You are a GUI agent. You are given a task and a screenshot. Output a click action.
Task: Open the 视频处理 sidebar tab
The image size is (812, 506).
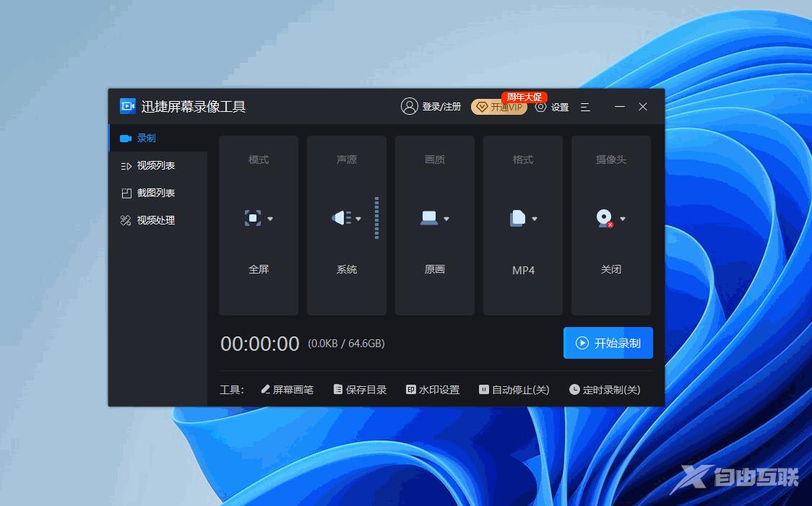click(x=158, y=220)
